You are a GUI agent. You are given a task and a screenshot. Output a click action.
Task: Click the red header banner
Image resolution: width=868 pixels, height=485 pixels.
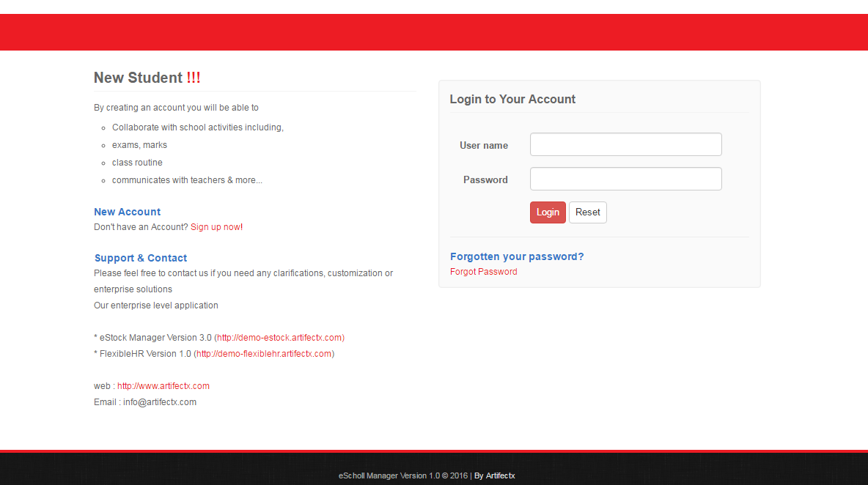434,32
